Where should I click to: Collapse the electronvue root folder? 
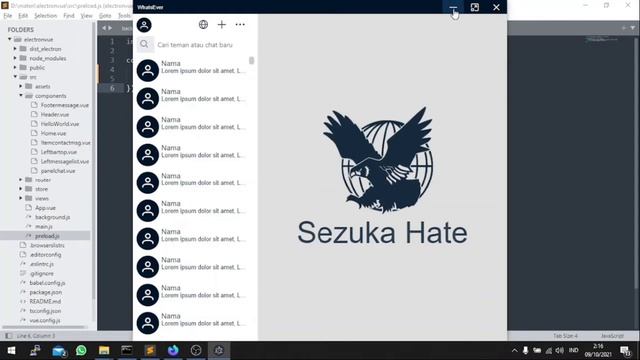click(x=9, y=39)
